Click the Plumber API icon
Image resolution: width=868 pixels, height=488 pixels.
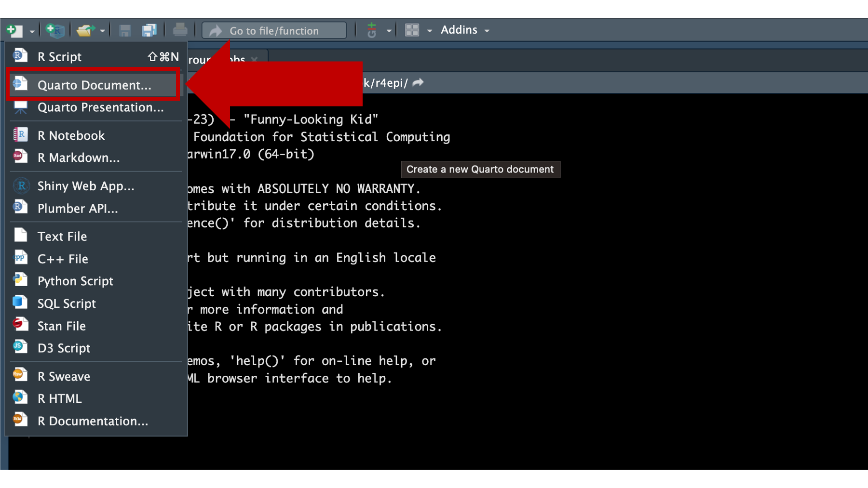20,207
